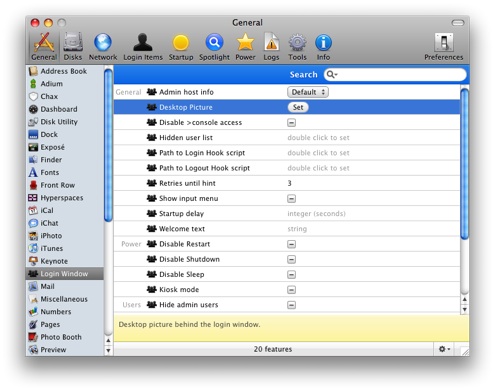
Task: Open the Logs toolbar section
Action: pyautogui.click(x=271, y=47)
